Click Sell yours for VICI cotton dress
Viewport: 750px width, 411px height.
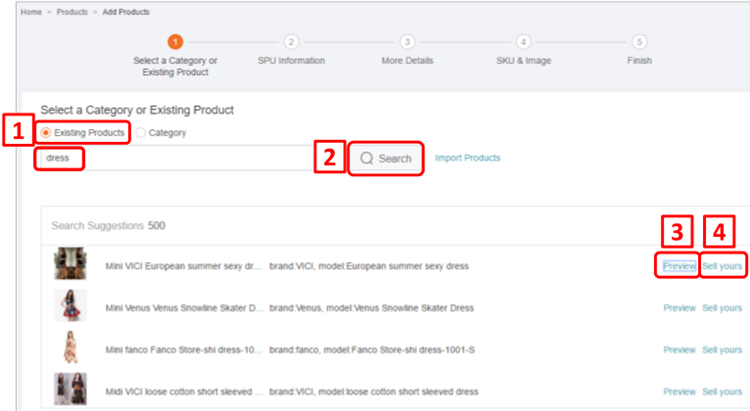click(722, 391)
